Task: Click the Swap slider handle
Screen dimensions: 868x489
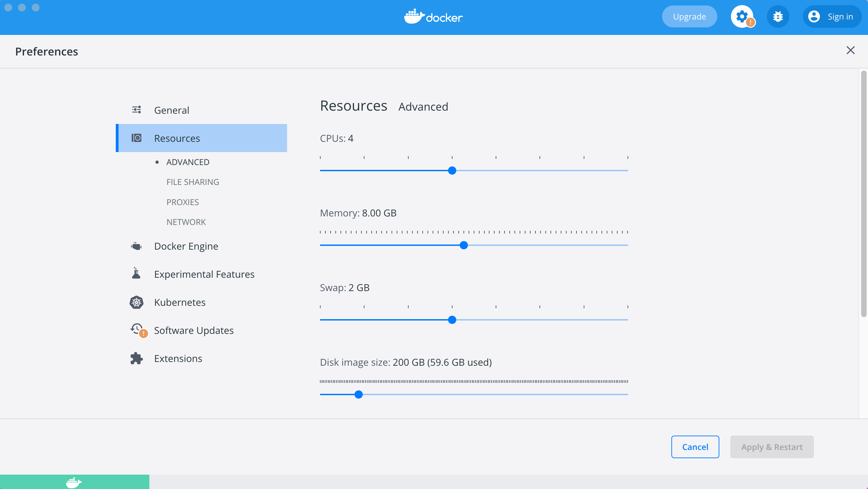Action: click(452, 320)
